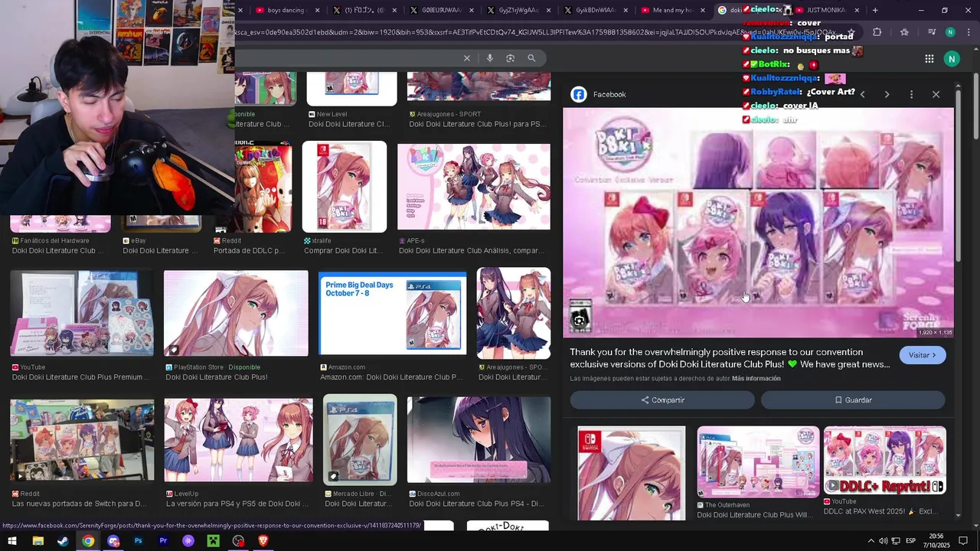Show previous image in preview panel
This screenshot has width=980, height=551.
tap(862, 94)
